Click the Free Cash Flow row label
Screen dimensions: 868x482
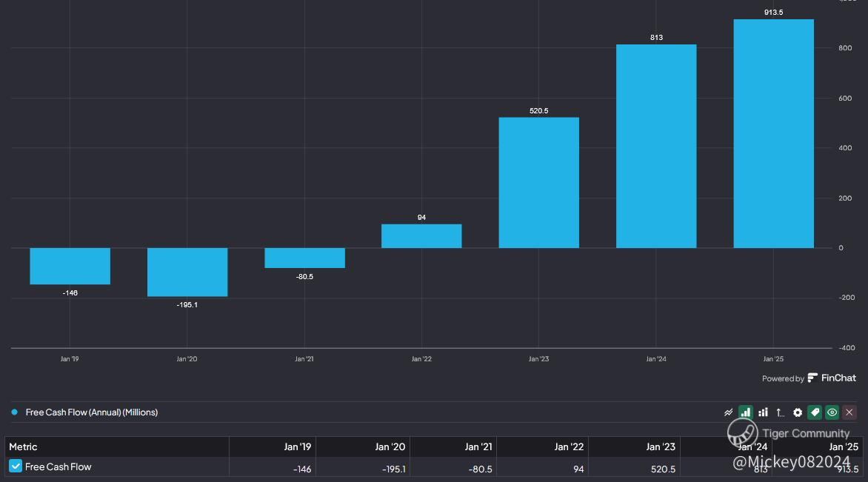(58, 467)
